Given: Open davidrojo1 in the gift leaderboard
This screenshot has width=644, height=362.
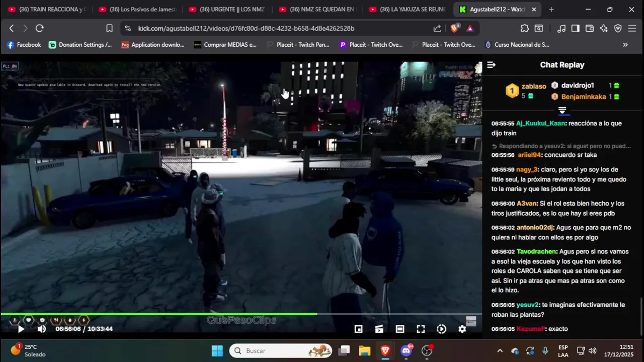Looking at the screenshot, I should tap(578, 85).
